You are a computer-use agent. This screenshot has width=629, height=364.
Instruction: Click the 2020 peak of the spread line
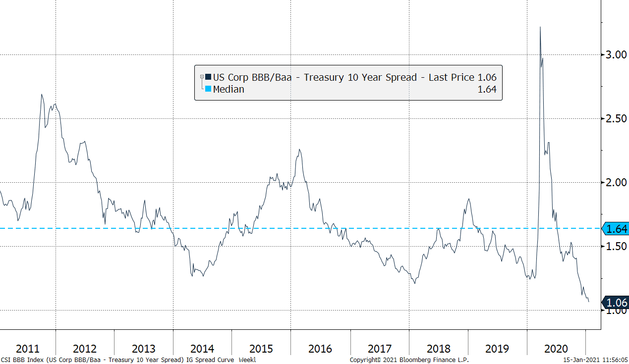pyautogui.click(x=540, y=27)
